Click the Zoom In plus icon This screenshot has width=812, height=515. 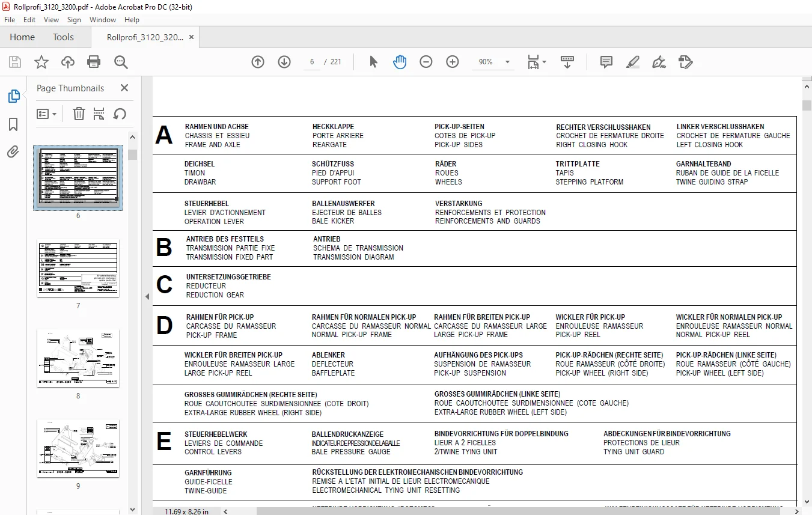(453, 62)
